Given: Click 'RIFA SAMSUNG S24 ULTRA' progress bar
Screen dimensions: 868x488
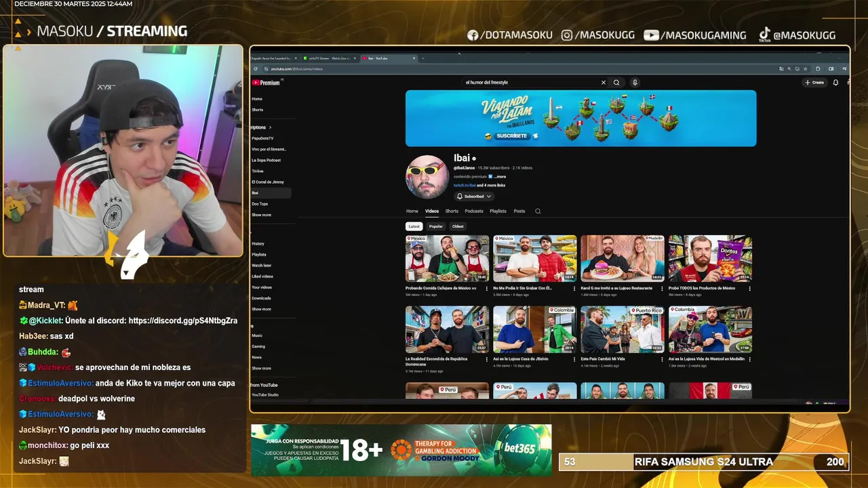Looking at the screenshot, I should [703, 462].
